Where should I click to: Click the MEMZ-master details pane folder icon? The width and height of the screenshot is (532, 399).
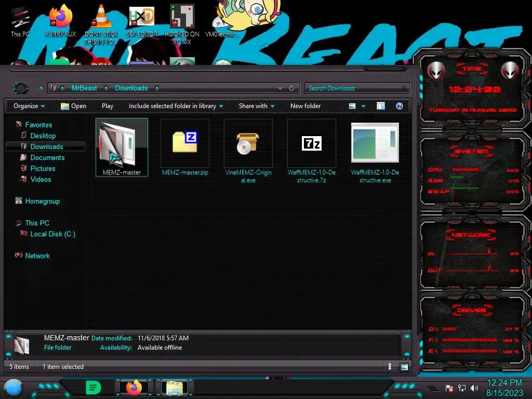22,345
